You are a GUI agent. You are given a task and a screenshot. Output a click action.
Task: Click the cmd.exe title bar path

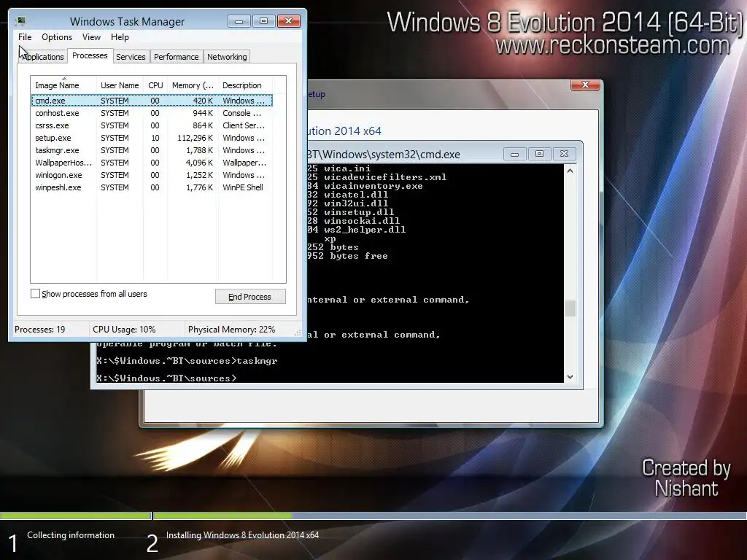pos(383,155)
